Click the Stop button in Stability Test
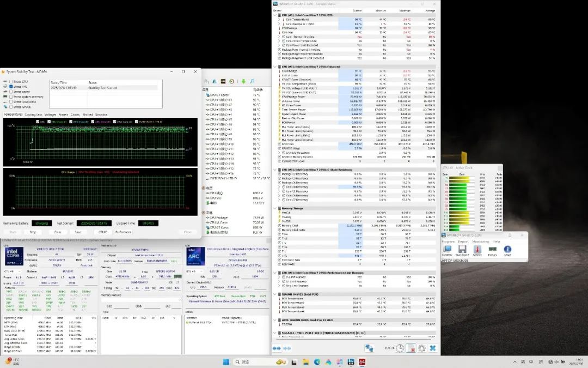 point(33,232)
